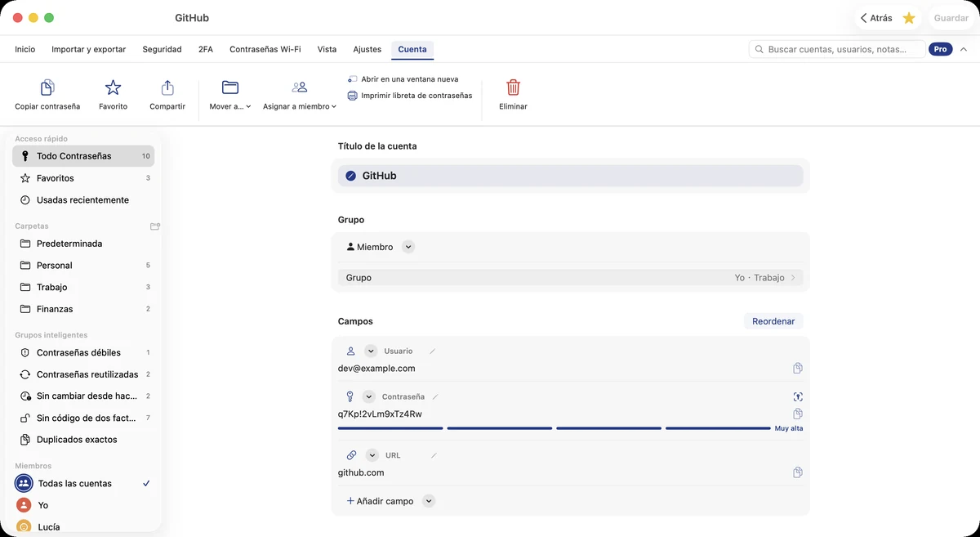
Task: Open the Grupo row showing Yo · Trabajo
Action: (x=570, y=278)
